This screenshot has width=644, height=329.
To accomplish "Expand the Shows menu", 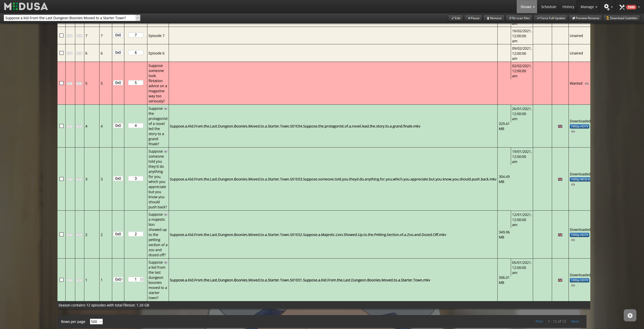I will (x=527, y=7).
